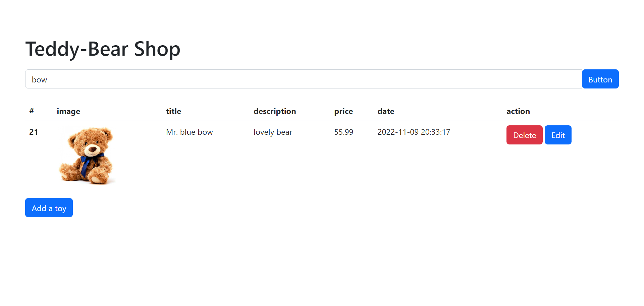The width and height of the screenshot is (644, 306).
Task: Click the Button search button
Action: [600, 79]
